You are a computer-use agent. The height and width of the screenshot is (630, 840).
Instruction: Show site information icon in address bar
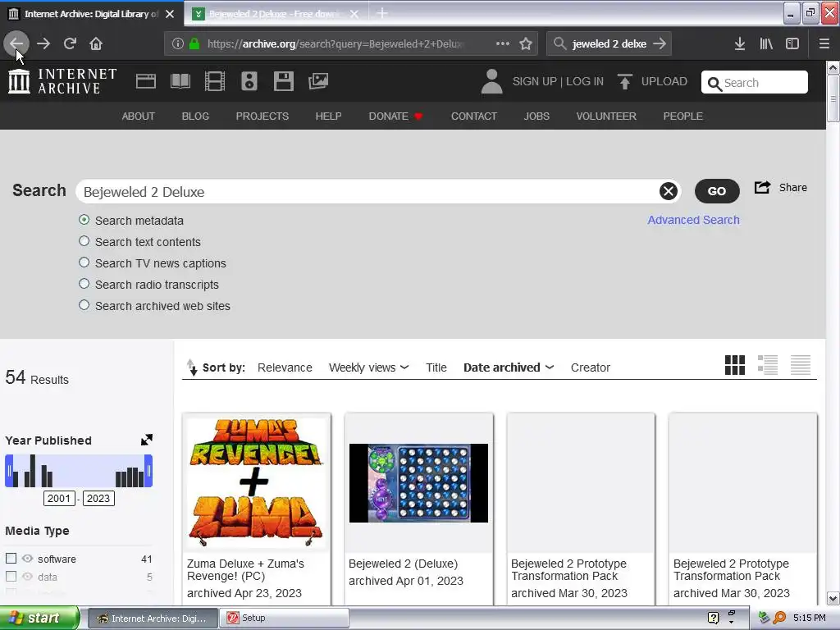178,43
